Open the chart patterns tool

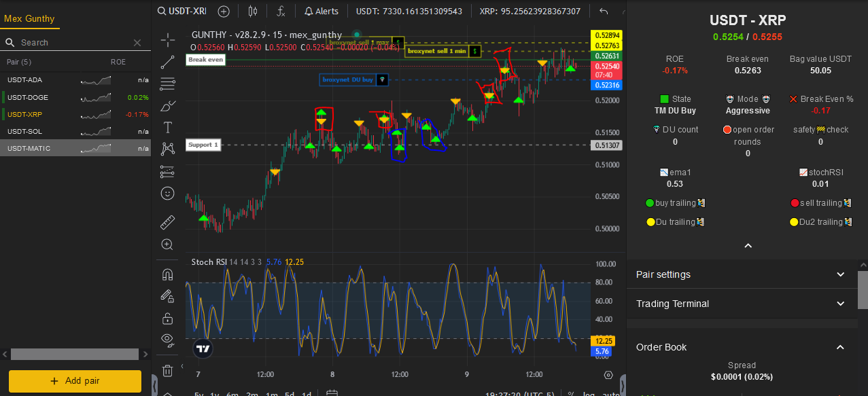[167, 149]
